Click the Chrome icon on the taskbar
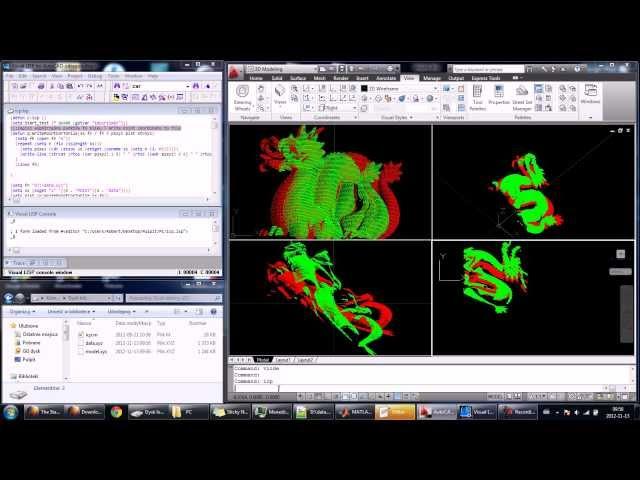The image size is (640, 480). coord(116,412)
